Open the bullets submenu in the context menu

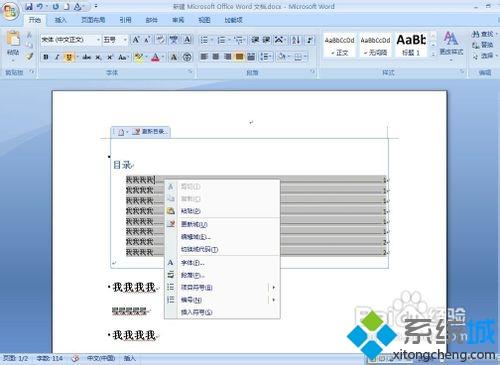tap(222, 287)
